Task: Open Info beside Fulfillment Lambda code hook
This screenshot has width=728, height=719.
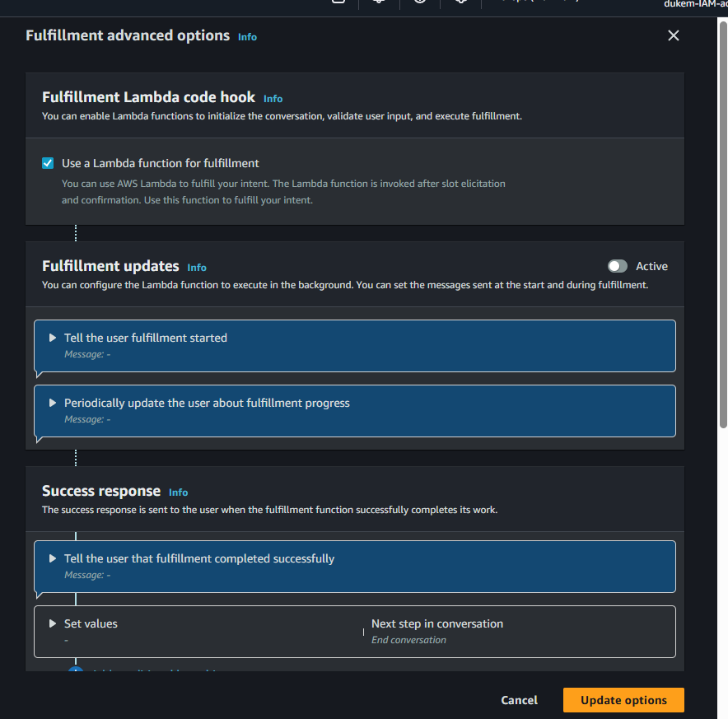Action: pos(273,99)
